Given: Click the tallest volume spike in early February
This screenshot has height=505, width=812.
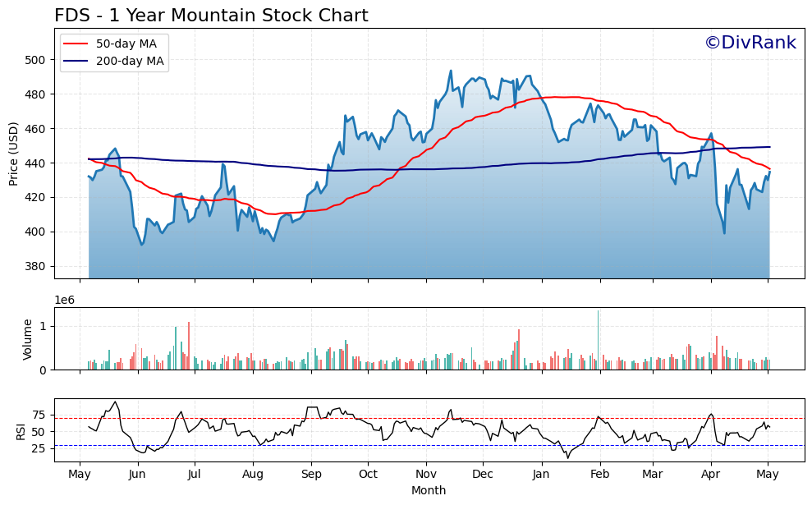Looking at the screenshot, I should pos(599,340).
